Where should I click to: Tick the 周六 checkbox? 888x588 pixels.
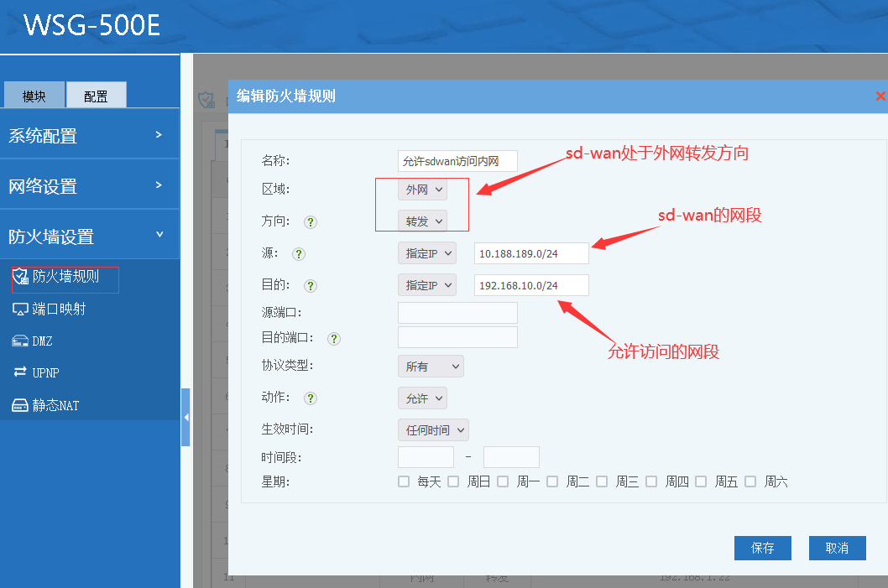(x=750, y=481)
